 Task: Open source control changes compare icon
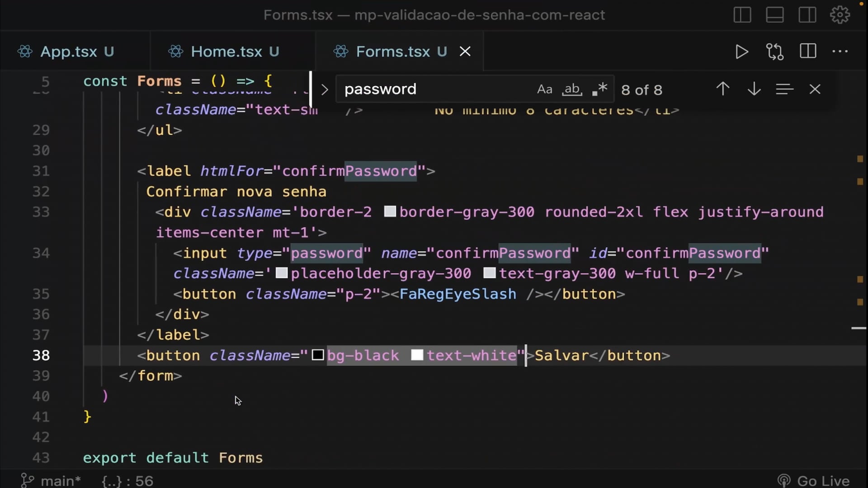tap(775, 52)
